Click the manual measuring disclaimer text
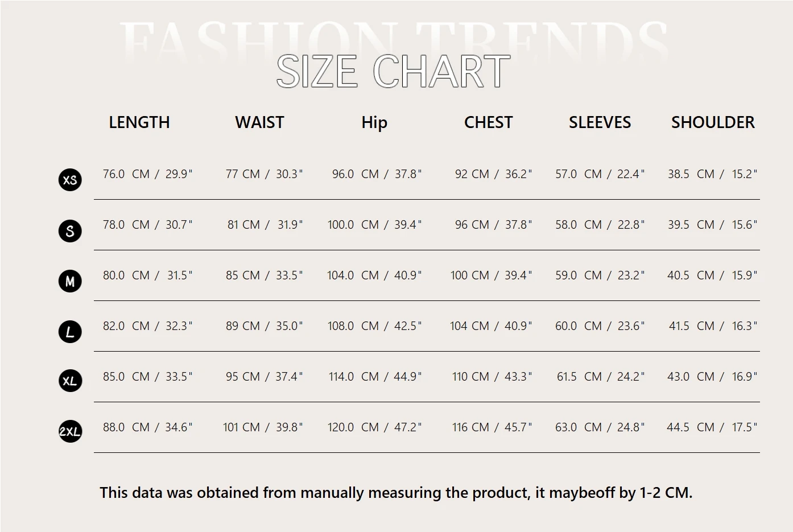Image resolution: width=793 pixels, height=532 pixels. tap(396, 493)
